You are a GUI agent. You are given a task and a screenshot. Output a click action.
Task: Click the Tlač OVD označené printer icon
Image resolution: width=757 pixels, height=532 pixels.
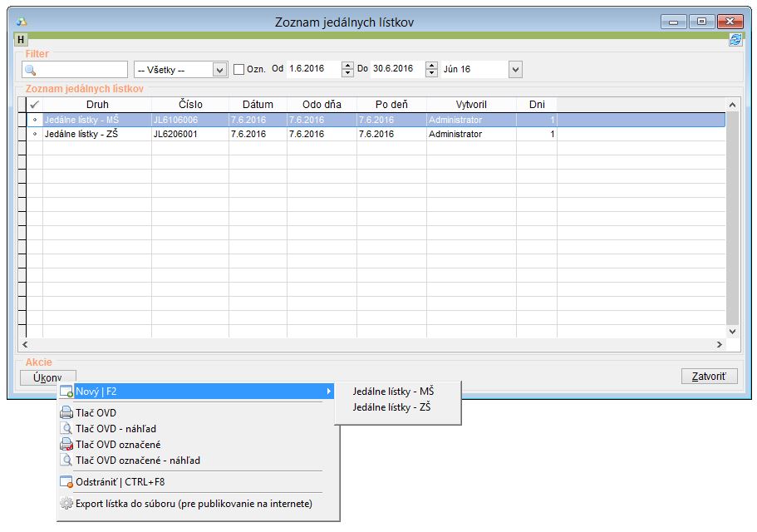pos(66,445)
